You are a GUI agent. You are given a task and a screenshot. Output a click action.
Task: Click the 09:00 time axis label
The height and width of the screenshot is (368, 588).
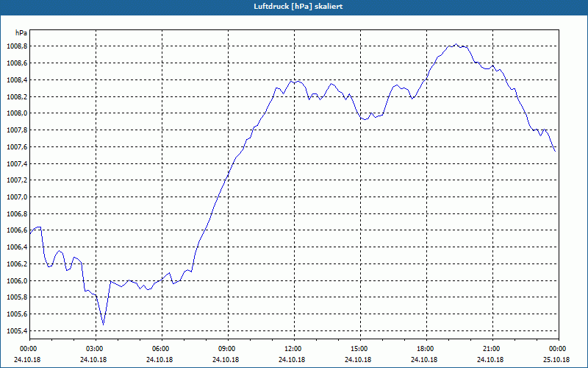coord(228,349)
